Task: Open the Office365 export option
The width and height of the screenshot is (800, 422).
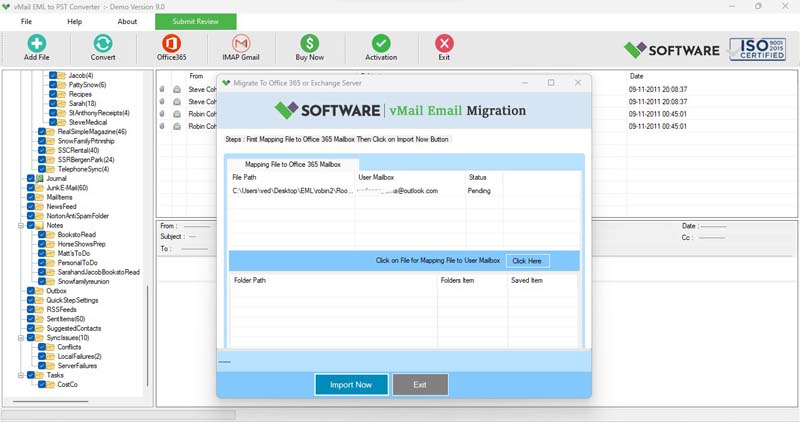Action: pyautogui.click(x=171, y=43)
